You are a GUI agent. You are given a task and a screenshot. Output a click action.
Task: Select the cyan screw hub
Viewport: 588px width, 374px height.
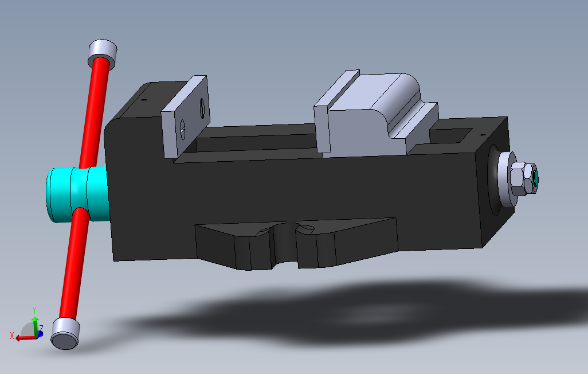pos(78,194)
